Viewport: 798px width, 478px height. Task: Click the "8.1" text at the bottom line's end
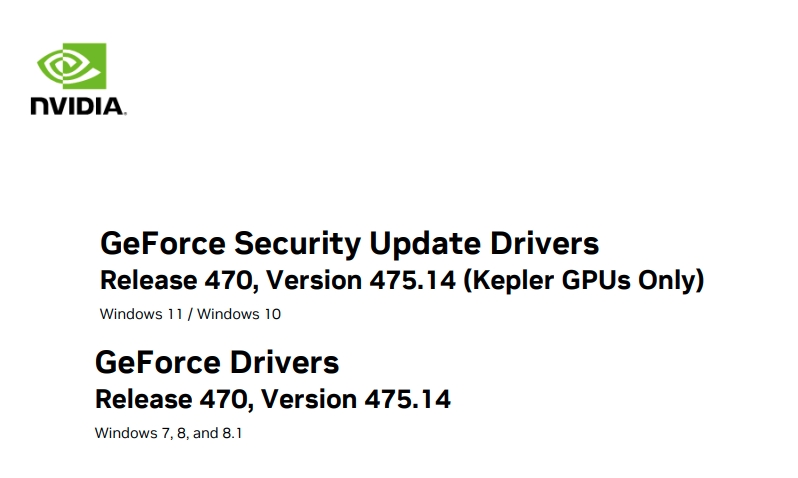pos(232,433)
